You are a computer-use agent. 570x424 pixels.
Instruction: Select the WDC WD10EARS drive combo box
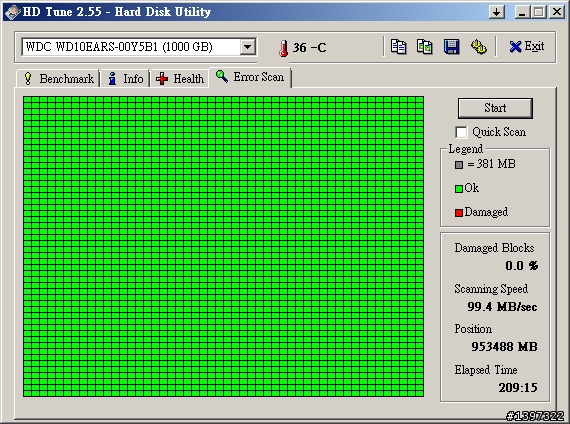(139, 47)
